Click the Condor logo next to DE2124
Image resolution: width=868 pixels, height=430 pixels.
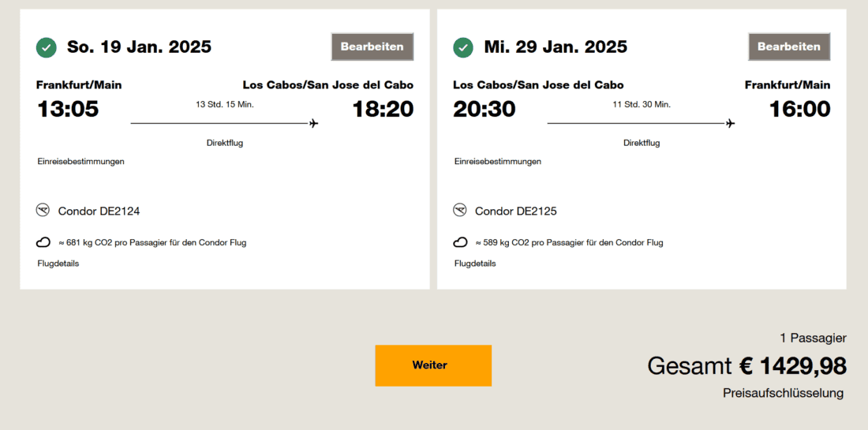pyautogui.click(x=43, y=211)
